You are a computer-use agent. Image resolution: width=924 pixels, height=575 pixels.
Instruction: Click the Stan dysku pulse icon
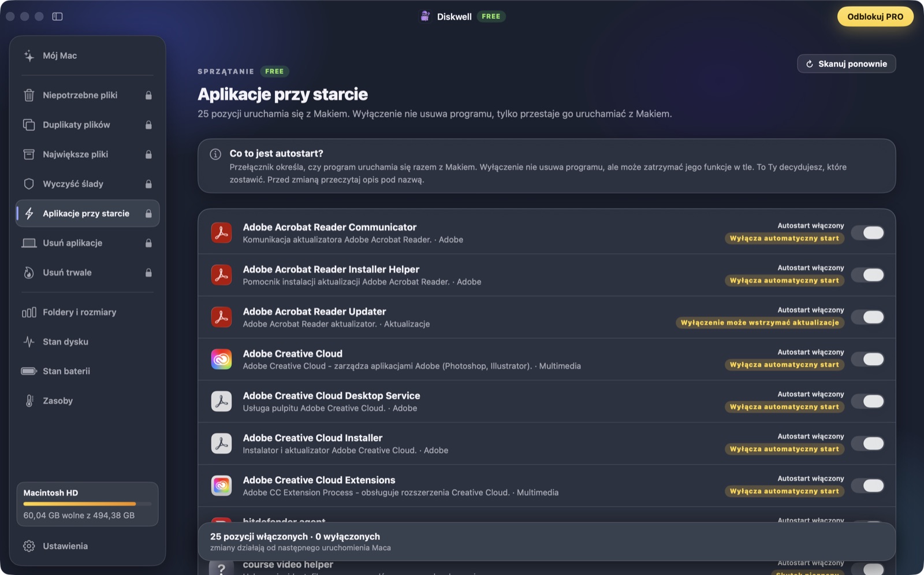coord(29,342)
